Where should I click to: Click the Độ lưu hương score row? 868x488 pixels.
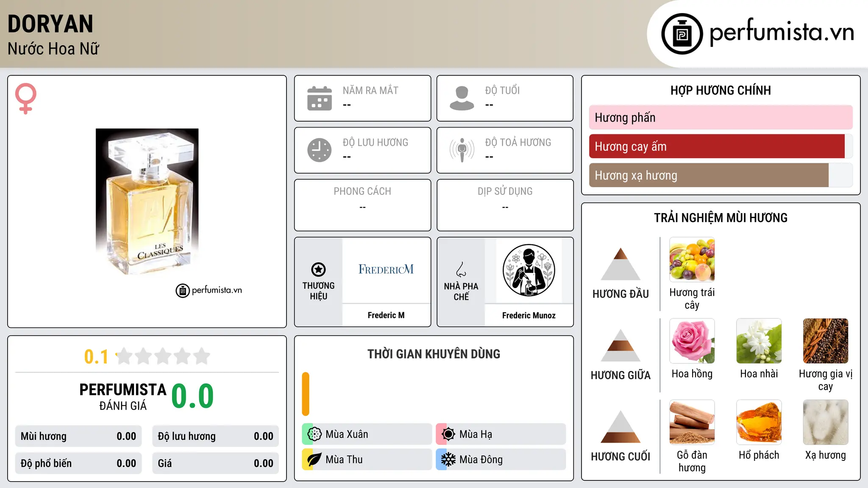(x=216, y=436)
